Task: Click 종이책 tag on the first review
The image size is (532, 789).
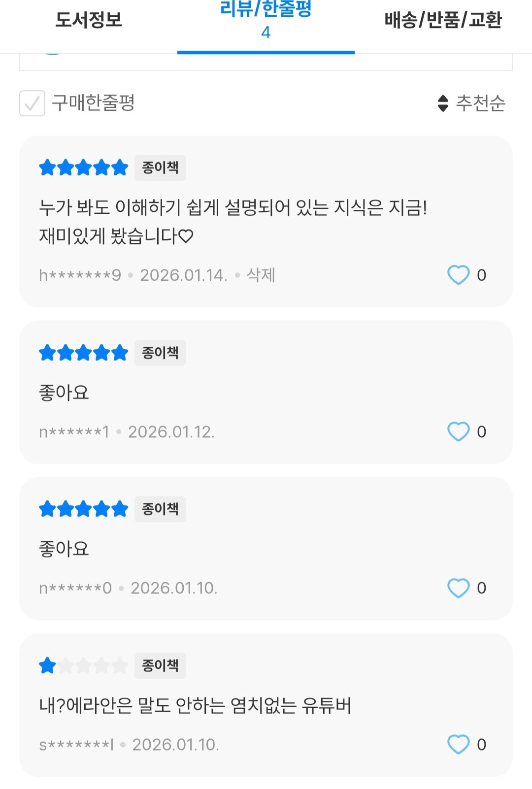Action: pos(160,168)
